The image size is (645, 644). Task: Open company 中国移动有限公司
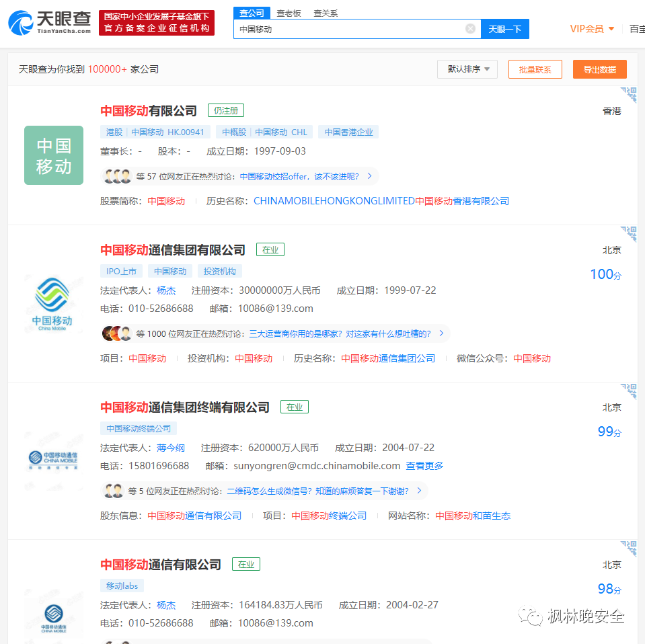click(149, 111)
